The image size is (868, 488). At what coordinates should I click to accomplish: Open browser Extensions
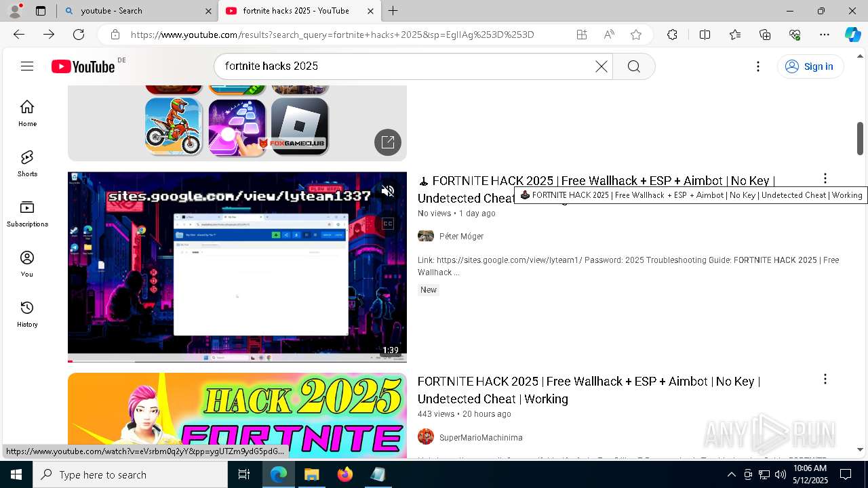[672, 35]
